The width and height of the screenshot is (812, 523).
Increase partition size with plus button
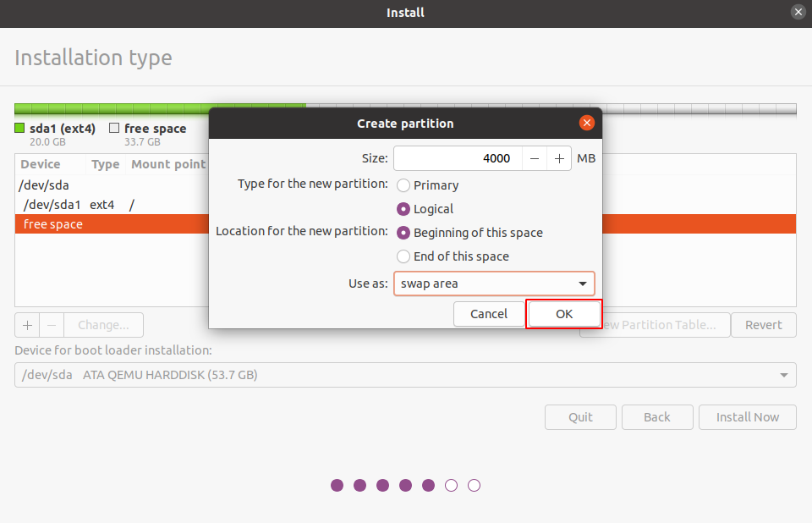559,158
